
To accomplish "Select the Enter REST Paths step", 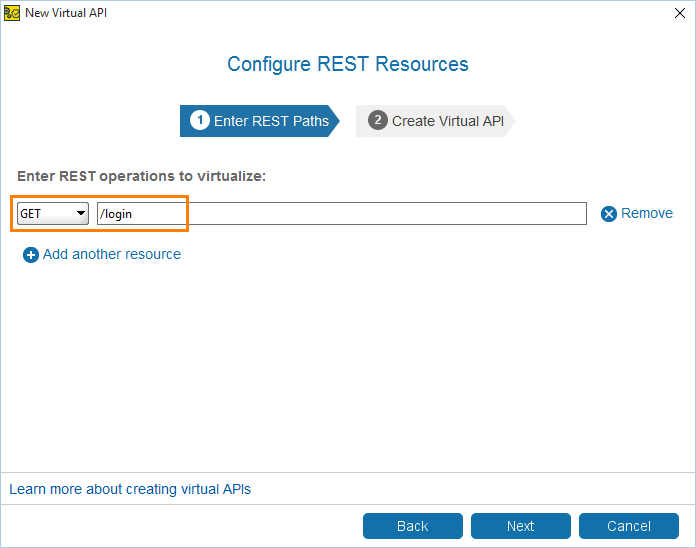I will pos(260,121).
